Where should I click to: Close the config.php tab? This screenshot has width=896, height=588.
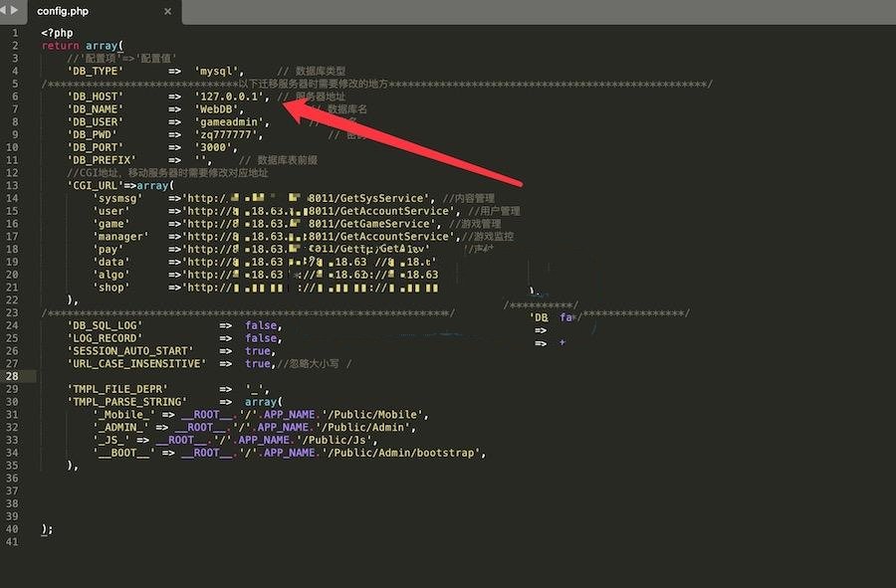[167, 11]
